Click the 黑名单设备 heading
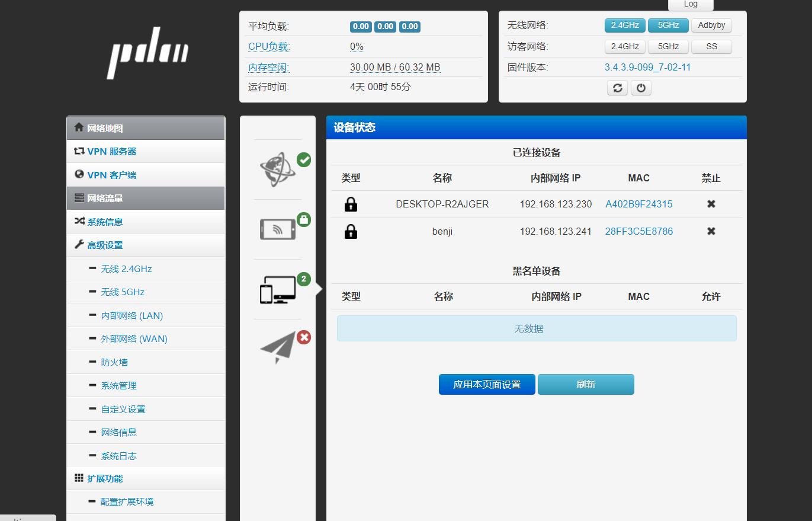The width and height of the screenshot is (812, 521). coord(537,271)
